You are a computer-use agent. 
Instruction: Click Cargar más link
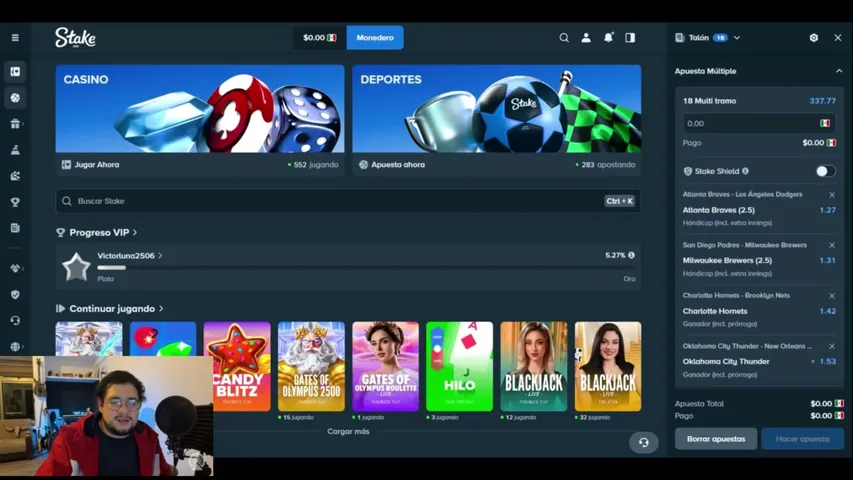point(348,431)
